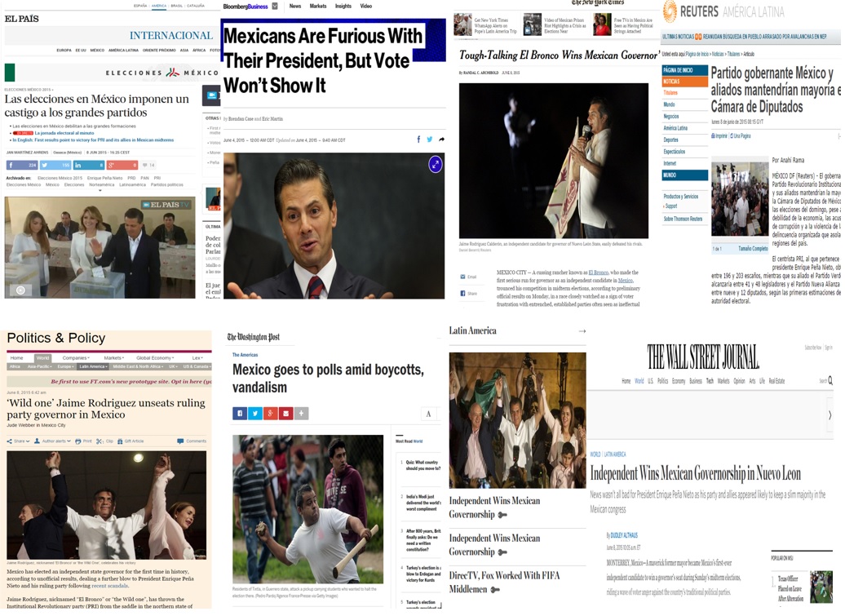The height and width of the screenshot is (616, 845).
Task: Open Asia-Pacific dropdown in FT subnav
Action: click(40, 366)
